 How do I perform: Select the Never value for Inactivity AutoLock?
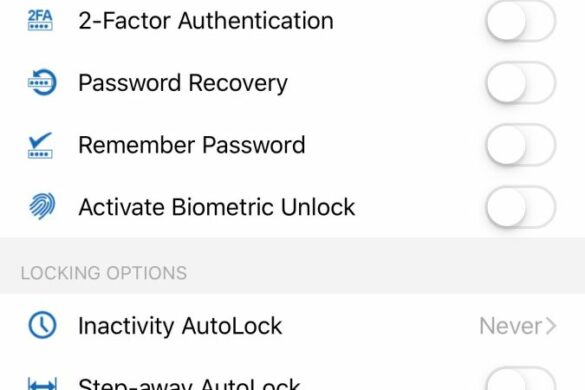click(x=510, y=326)
